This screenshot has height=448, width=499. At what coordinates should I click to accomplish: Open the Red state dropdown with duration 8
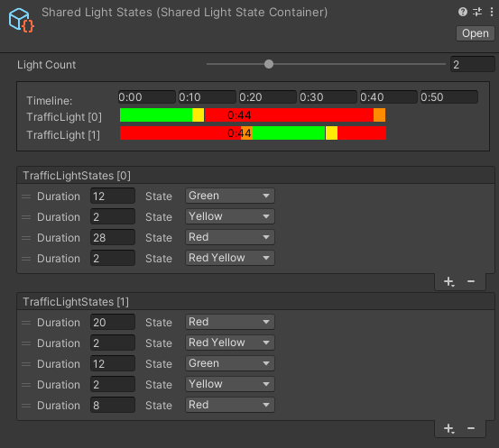pyautogui.click(x=230, y=405)
